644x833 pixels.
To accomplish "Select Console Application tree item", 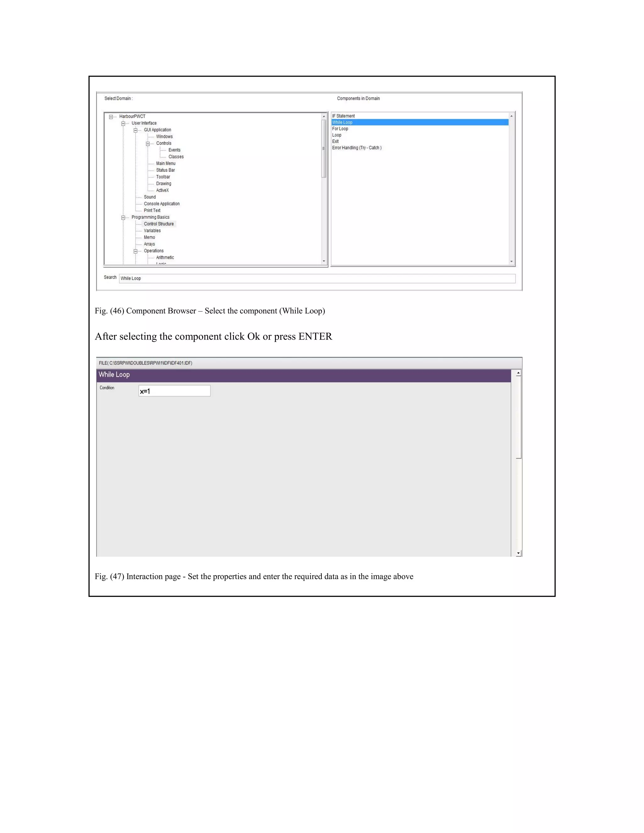I will pyautogui.click(x=161, y=204).
